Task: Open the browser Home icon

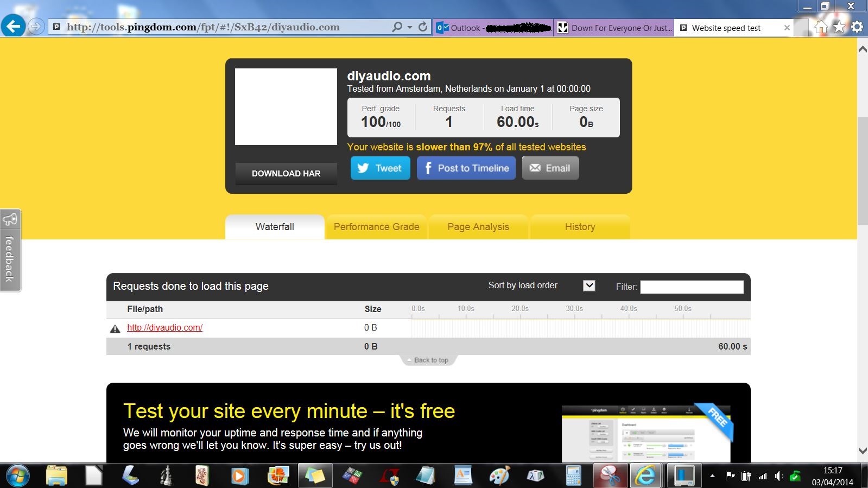Action: [x=821, y=27]
